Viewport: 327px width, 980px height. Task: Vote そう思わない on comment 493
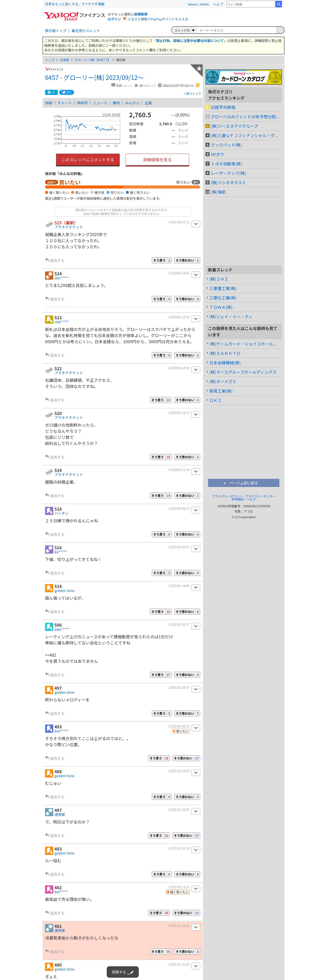click(x=186, y=758)
